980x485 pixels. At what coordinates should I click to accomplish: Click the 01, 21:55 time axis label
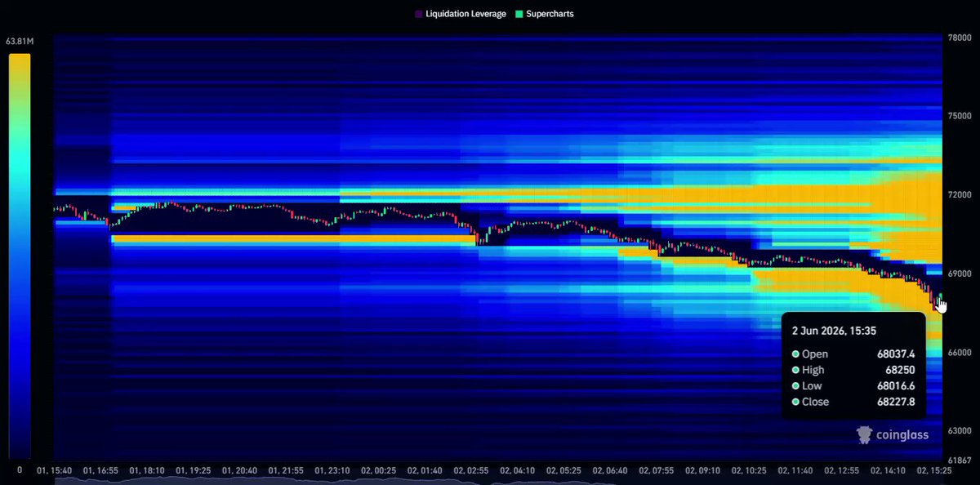tap(287, 470)
